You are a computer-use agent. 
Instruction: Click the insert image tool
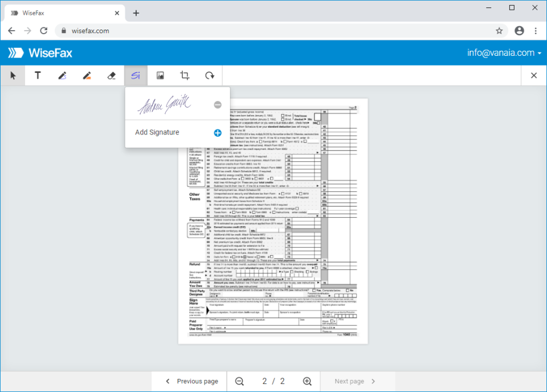160,75
